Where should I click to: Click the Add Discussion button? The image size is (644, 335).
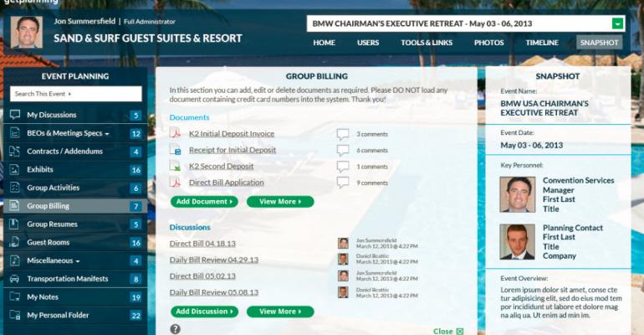click(x=205, y=312)
